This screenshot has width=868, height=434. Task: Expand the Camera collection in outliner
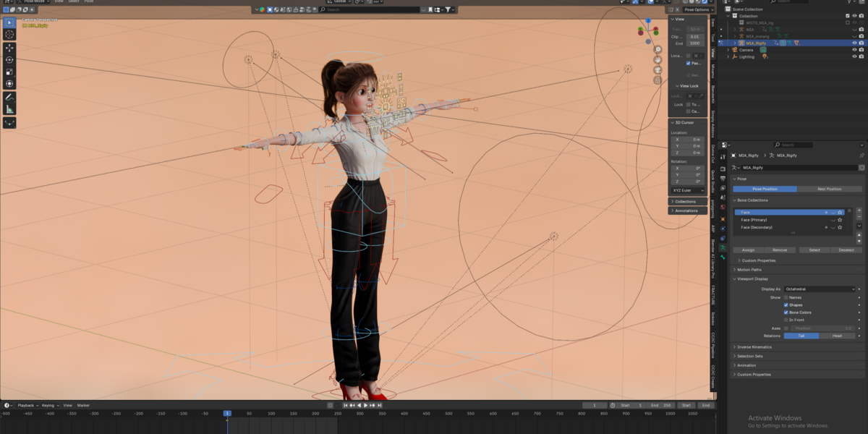coord(729,50)
